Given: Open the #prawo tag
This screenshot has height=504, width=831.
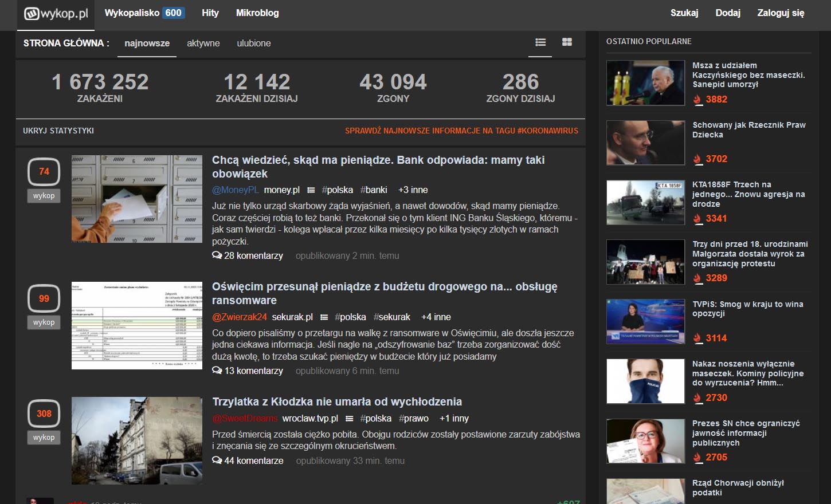Looking at the screenshot, I should click(414, 419).
